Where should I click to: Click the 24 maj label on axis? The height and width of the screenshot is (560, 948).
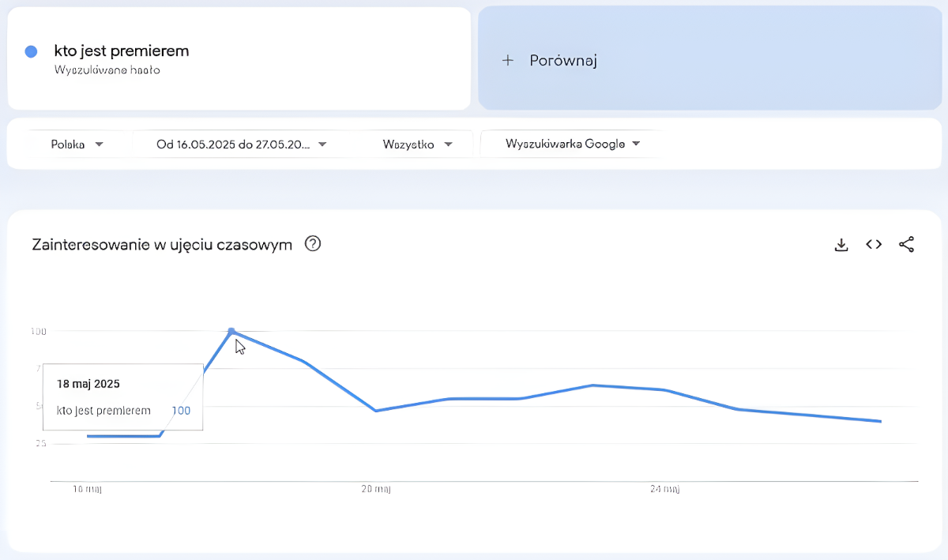(x=665, y=489)
